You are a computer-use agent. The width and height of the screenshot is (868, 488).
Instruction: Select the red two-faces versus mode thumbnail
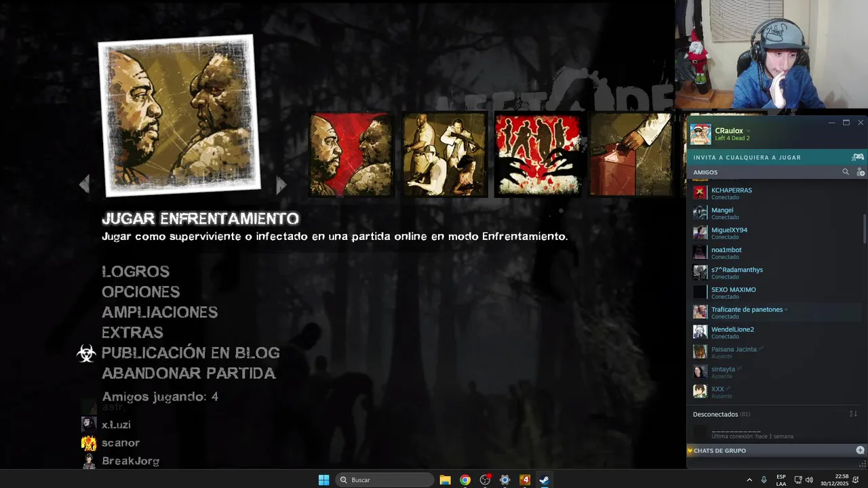[x=351, y=155]
